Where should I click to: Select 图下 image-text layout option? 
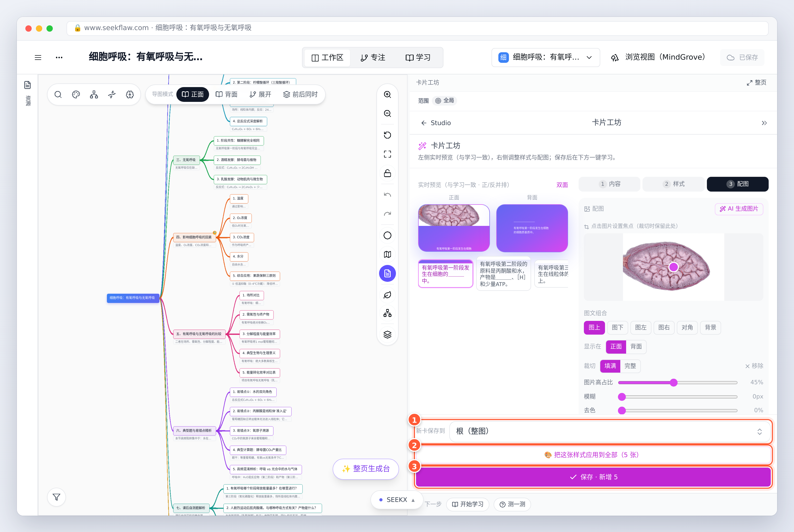click(618, 327)
